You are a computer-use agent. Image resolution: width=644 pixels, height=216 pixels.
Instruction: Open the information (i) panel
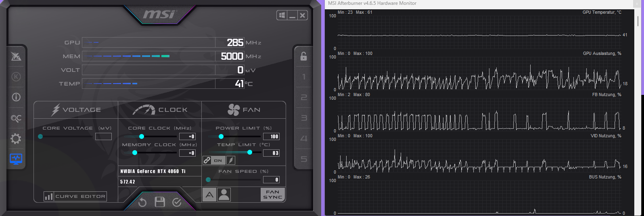coord(16,97)
